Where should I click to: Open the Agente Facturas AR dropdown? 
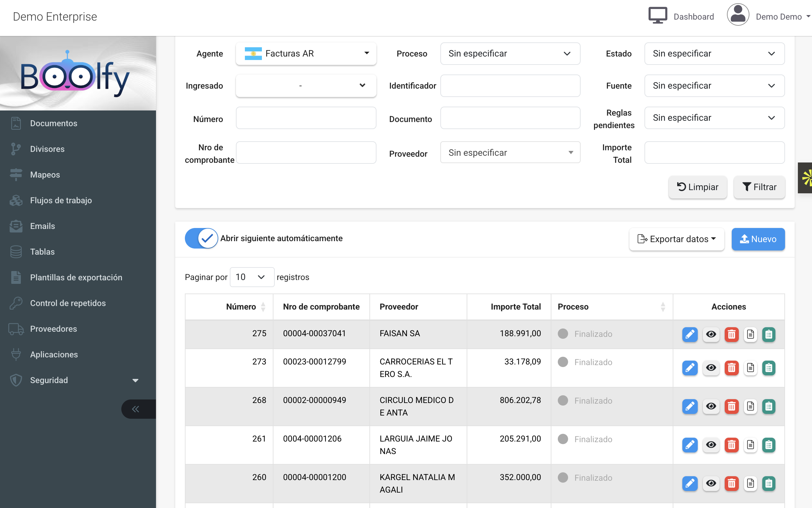click(x=306, y=53)
